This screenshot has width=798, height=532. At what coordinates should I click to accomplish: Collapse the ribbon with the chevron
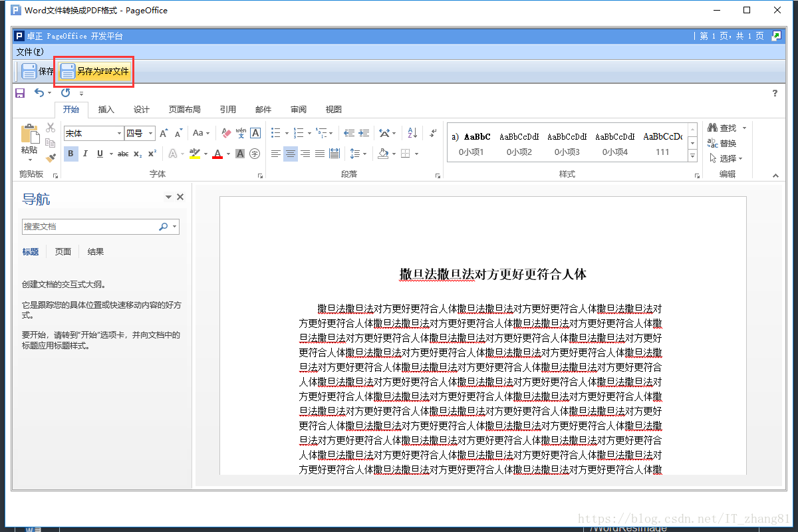click(x=775, y=176)
